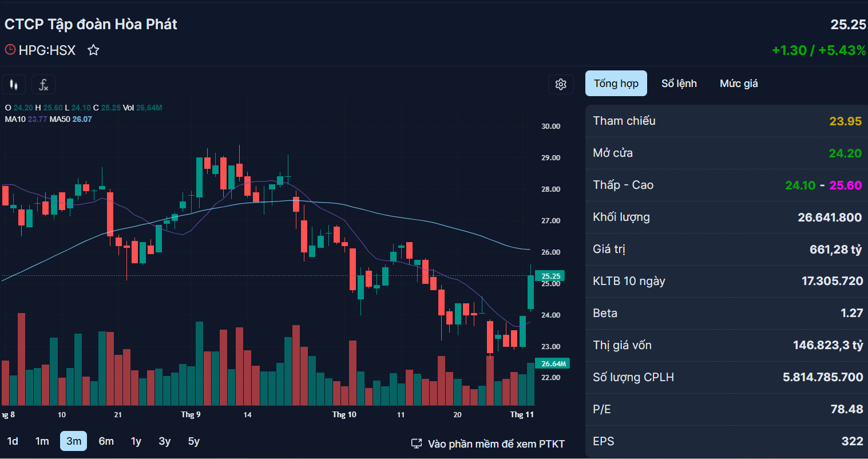
Task: Click the Tham chiếu value 23.95
Action: pyautogui.click(x=845, y=121)
